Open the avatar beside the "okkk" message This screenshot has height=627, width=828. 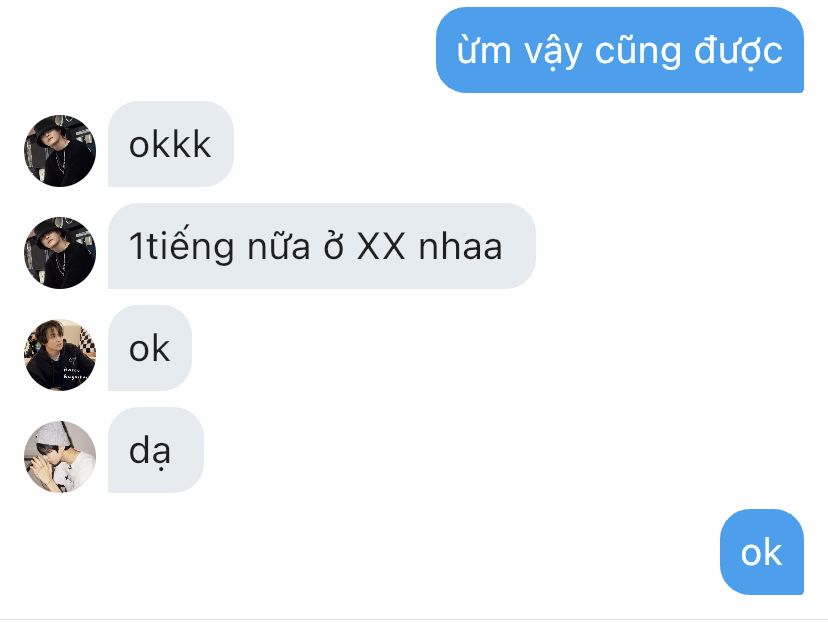click(x=60, y=151)
